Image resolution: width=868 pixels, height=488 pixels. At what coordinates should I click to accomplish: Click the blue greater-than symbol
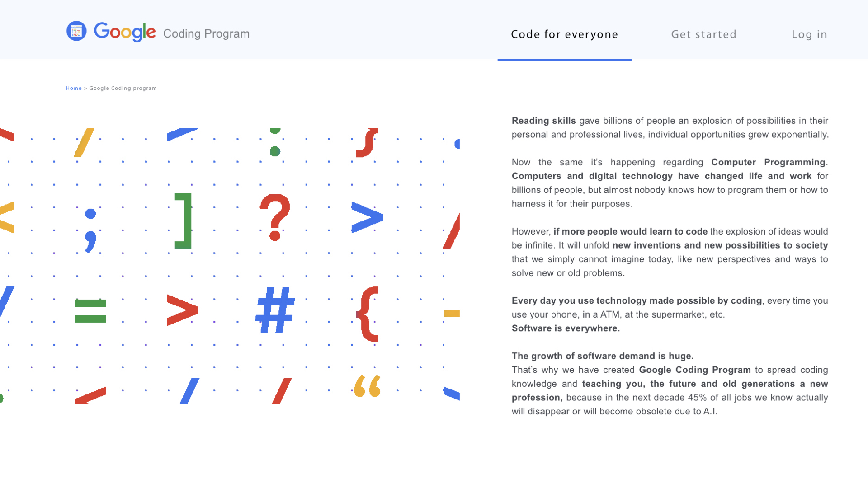367,217
